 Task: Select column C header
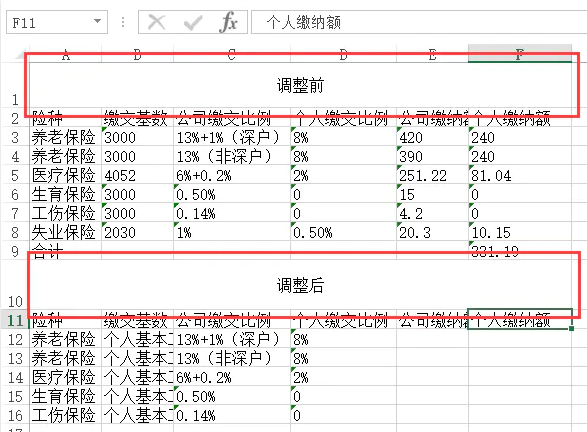point(232,55)
